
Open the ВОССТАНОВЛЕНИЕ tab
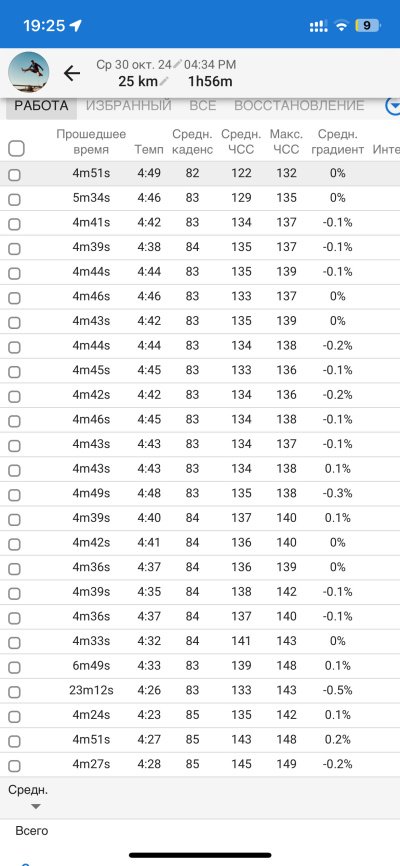(x=299, y=105)
